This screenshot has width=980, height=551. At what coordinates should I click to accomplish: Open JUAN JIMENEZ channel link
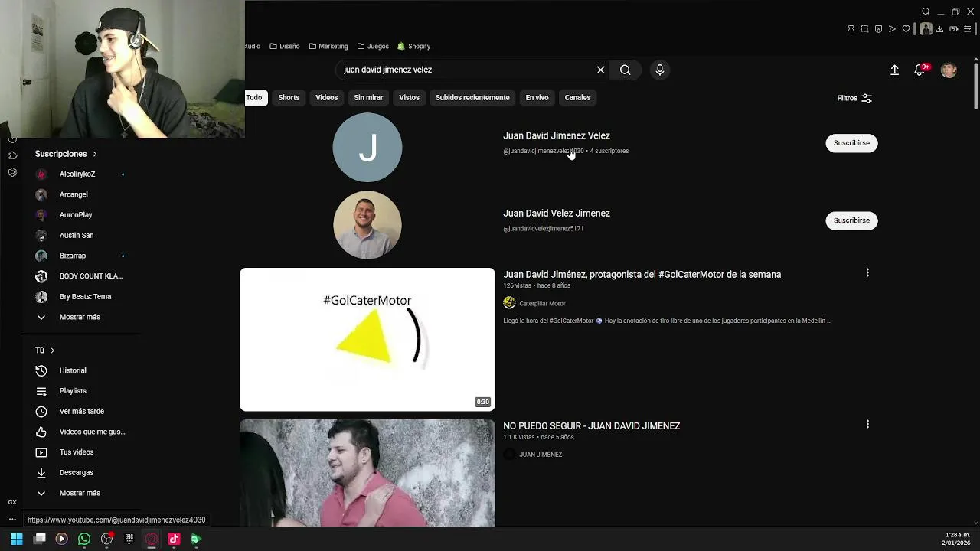click(x=541, y=455)
